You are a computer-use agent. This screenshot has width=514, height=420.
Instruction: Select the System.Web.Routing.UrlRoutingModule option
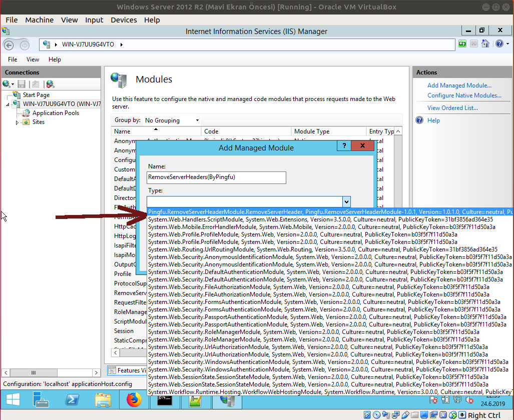[x=330, y=249]
